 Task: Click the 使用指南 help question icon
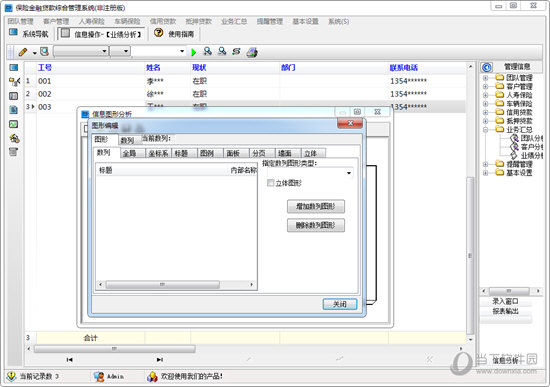coord(159,33)
